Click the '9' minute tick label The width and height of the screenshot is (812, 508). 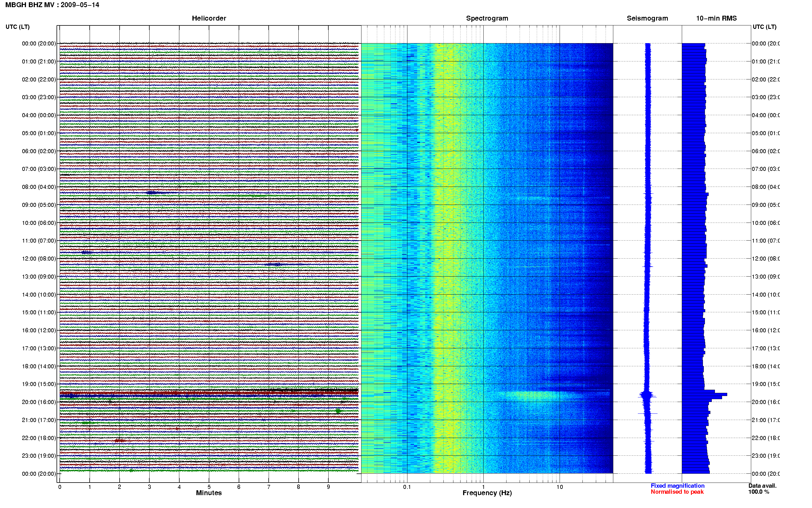[328, 487]
